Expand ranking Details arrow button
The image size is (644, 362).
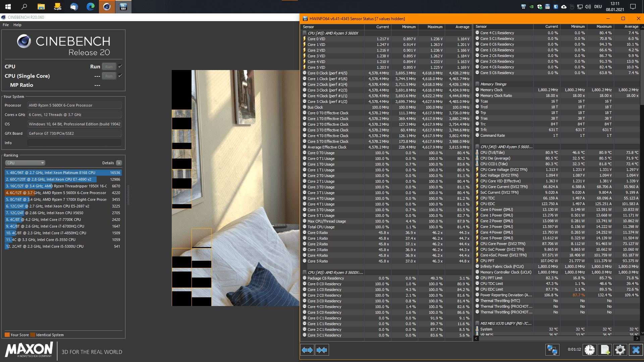click(119, 163)
